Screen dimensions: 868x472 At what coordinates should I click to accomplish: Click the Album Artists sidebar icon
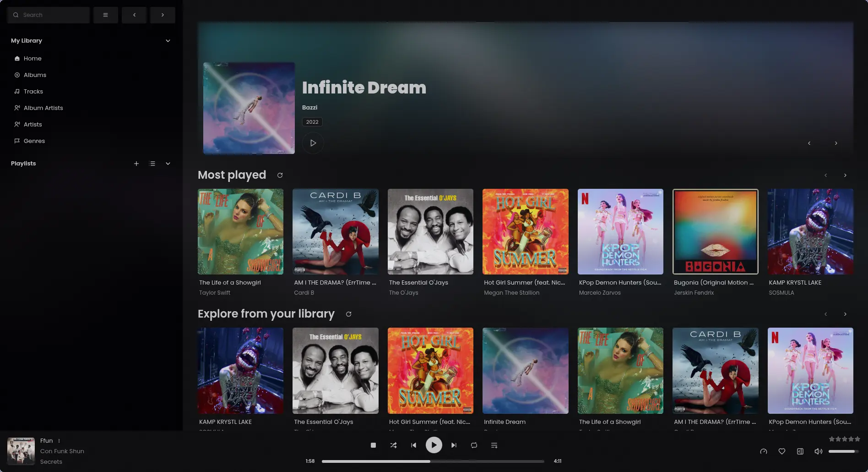click(x=17, y=108)
